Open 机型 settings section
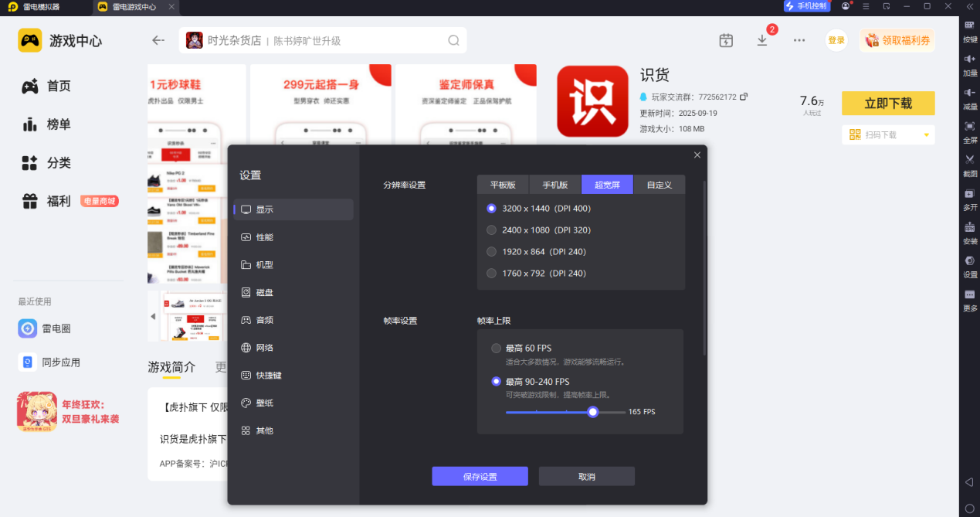Viewport: 980px width, 517px height. (293, 265)
